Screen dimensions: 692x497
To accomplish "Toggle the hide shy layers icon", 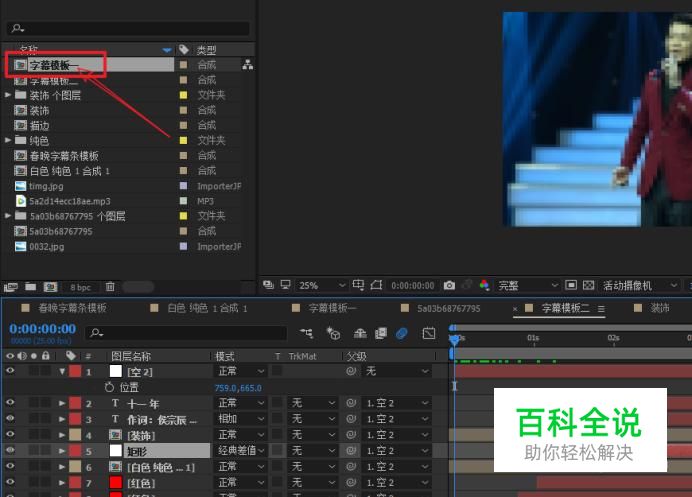I will point(360,333).
